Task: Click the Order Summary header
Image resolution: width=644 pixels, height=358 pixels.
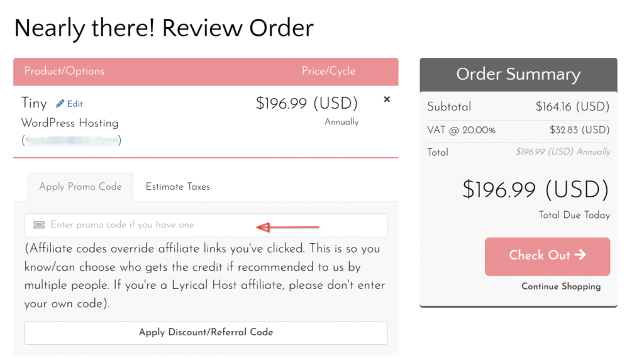Action: [518, 74]
